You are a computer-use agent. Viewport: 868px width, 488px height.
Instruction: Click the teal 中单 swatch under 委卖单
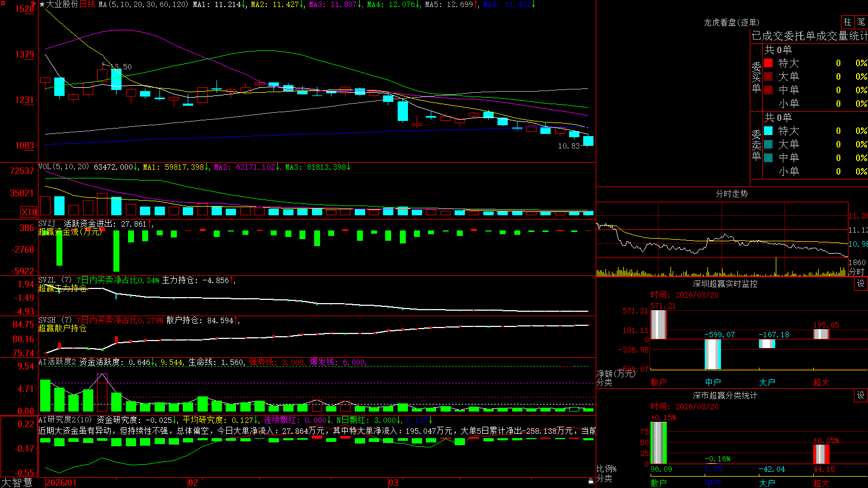pyautogui.click(x=768, y=158)
